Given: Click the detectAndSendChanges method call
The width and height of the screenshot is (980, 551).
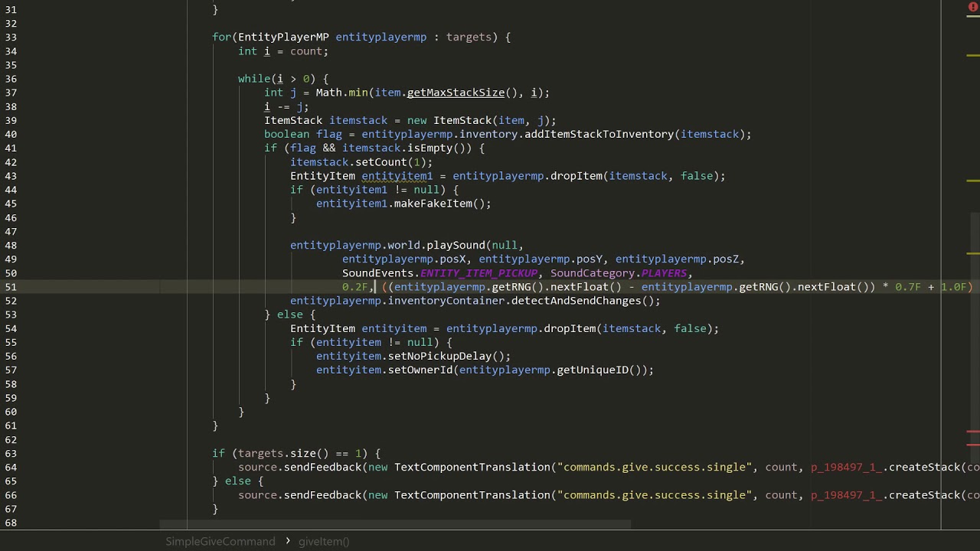Looking at the screenshot, I should (576, 301).
